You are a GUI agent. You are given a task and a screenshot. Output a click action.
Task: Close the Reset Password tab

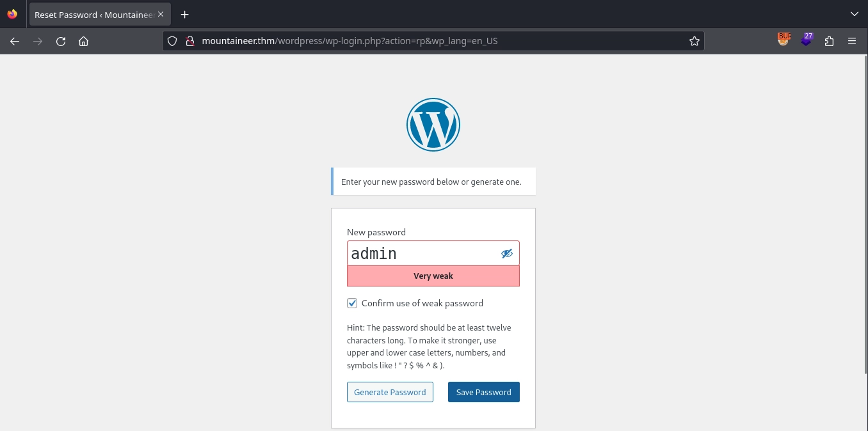pos(161,14)
